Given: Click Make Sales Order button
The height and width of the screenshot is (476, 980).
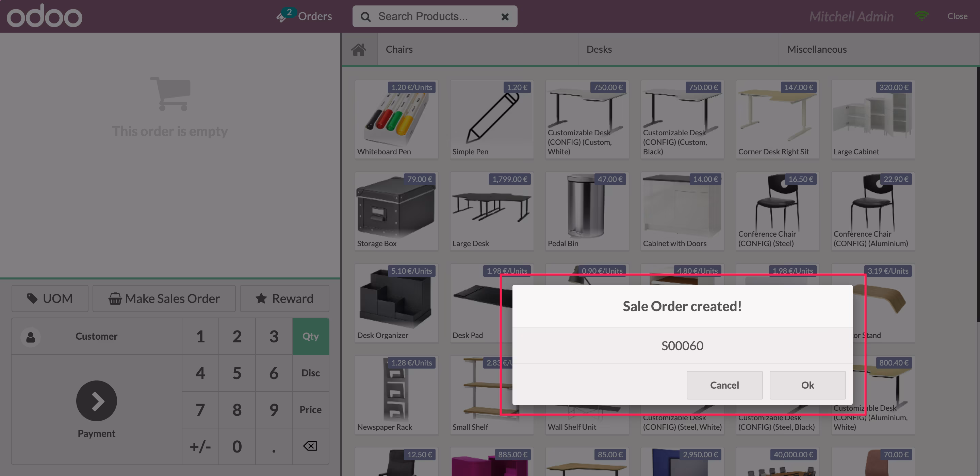Looking at the screenshot, I should (x=164, y=299).
